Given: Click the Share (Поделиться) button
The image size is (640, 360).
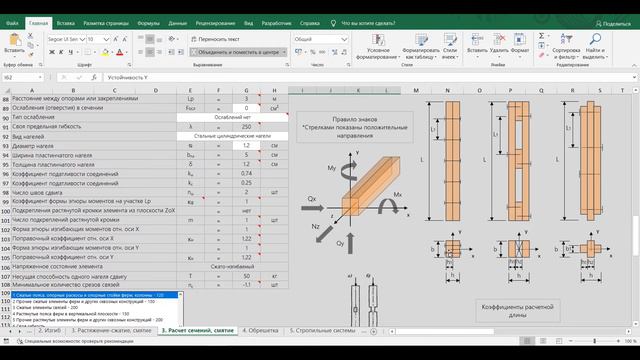Looking at the screenshot, I should 613,24.
